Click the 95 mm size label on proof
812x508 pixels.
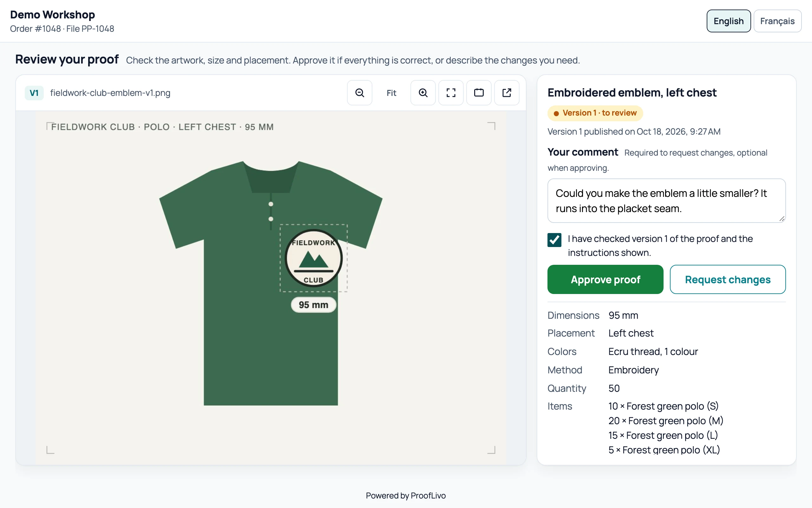(x=313, y=305)
